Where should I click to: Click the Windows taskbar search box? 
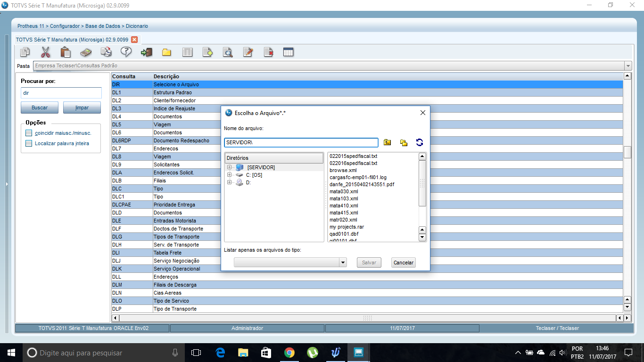103,353
